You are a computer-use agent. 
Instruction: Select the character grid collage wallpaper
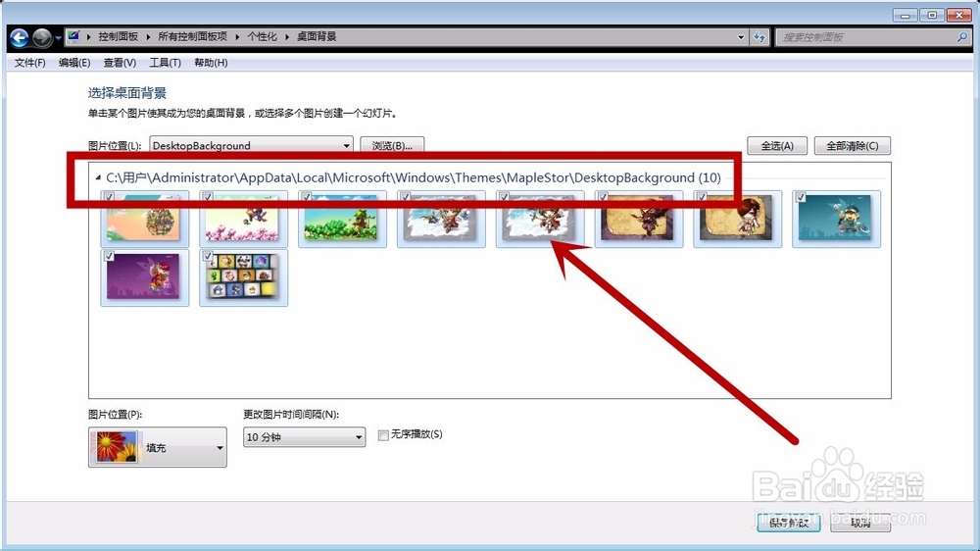coord(243,278)
